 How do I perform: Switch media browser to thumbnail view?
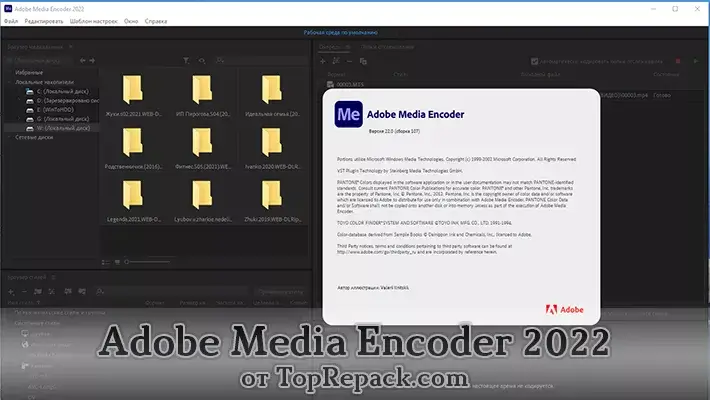117,262
